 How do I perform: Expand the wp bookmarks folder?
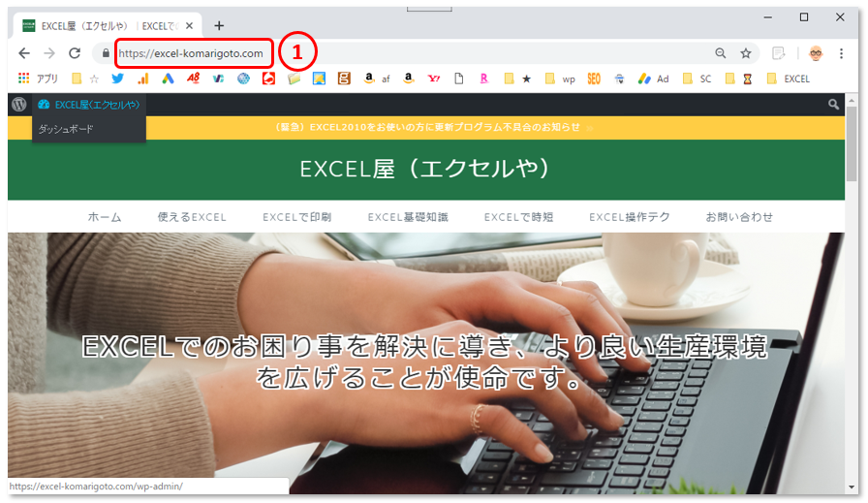pos(560,79)
